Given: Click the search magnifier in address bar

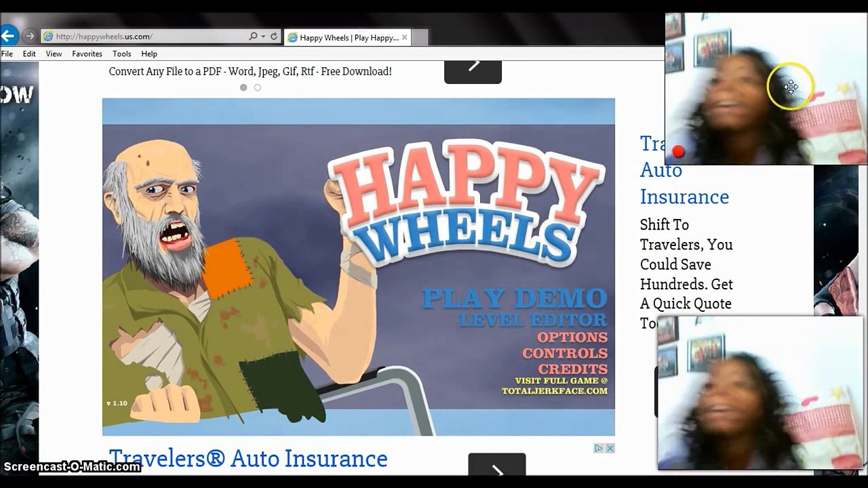Looking at the screenshot, I should [253, 37].
